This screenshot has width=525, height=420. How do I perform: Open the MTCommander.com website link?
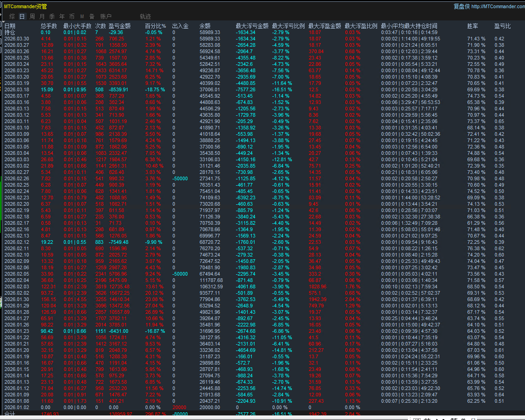click(x=498, y=6)
